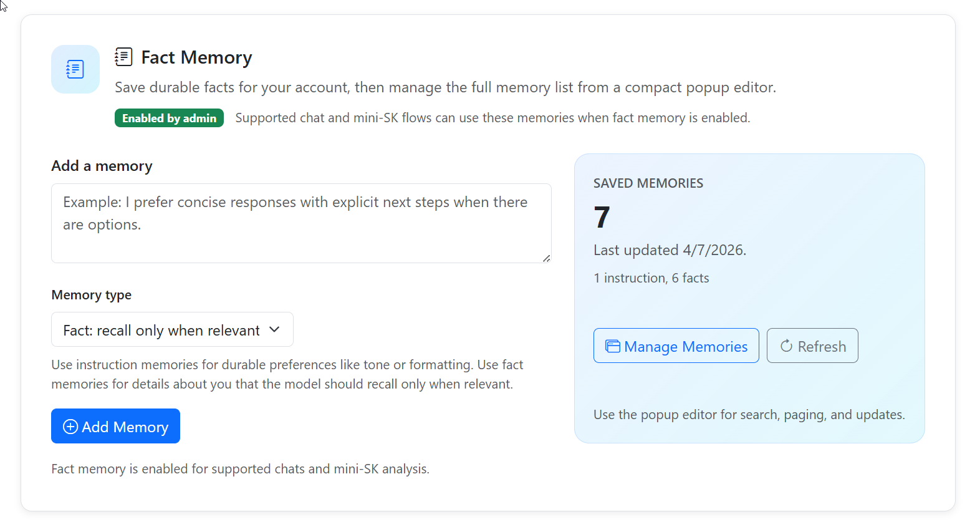Viewport: 980px width, 527px height.
Task: Click the SAVED MEMORIES panel header
Action: pyautogui.click(x=648, y=183)
